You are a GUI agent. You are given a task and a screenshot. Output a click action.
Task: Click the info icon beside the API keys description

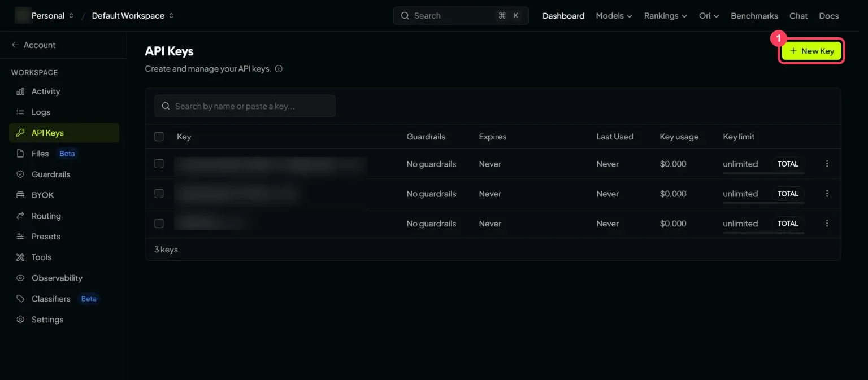tap(279, 69)
